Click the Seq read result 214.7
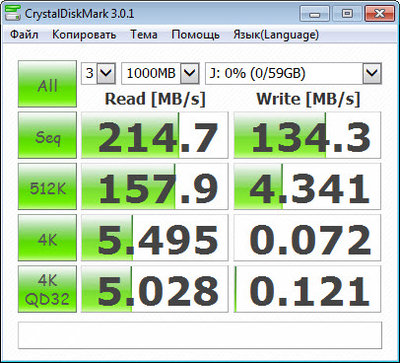Viewport: 400px width, 363px height. (155, 135)
